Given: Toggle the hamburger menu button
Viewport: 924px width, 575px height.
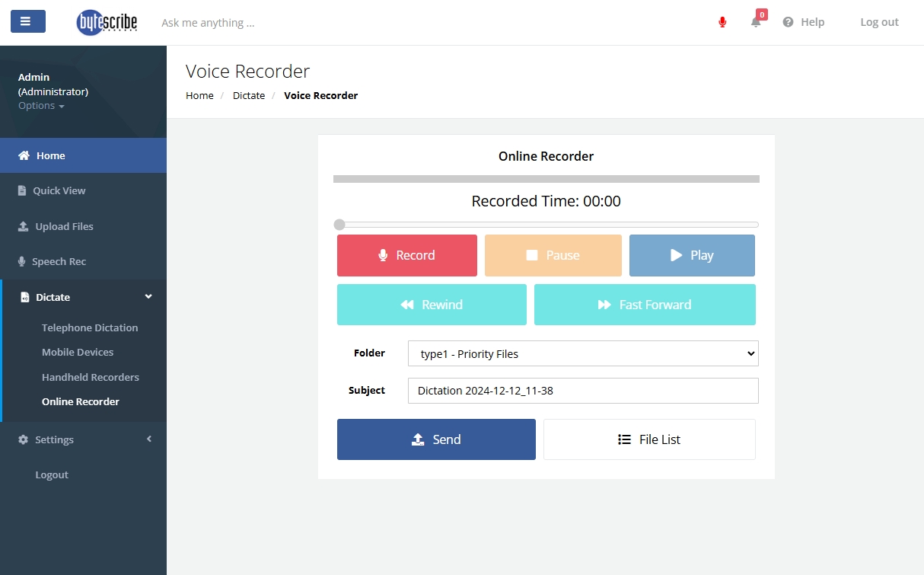Looking at the screenshot, I should click(x=28, y=21).
